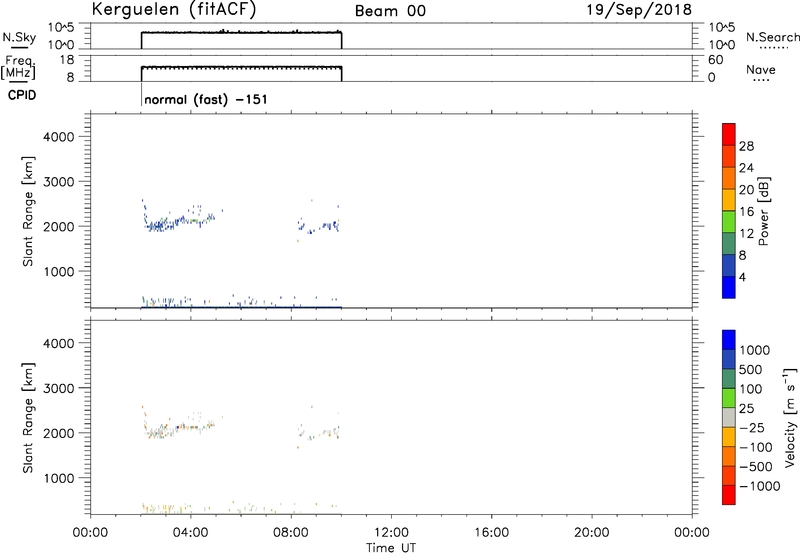Select the "Freq. [MHz]" axis label
This screenshot has width=800, height=554.
[x=19, y=68]
